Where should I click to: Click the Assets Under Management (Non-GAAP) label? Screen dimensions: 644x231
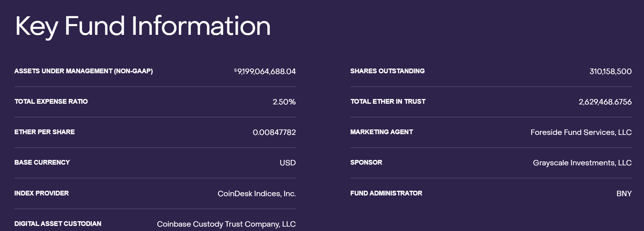tap(84, 71)
